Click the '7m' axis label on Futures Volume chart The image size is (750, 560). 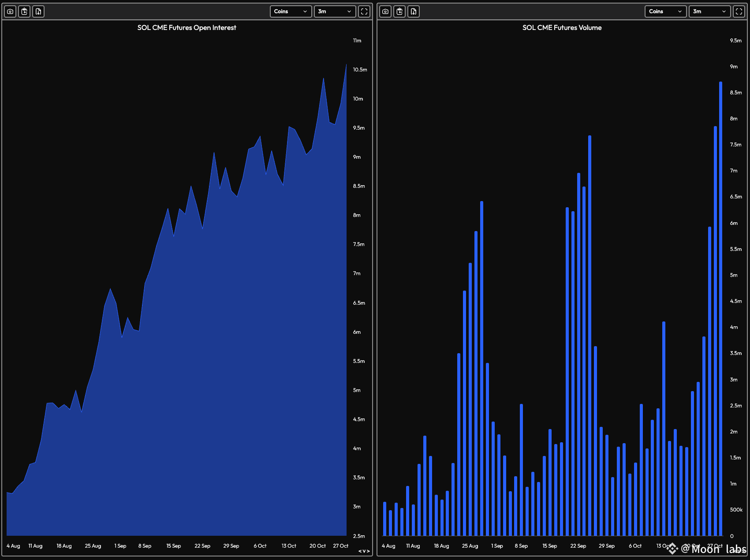coord(734,171)
